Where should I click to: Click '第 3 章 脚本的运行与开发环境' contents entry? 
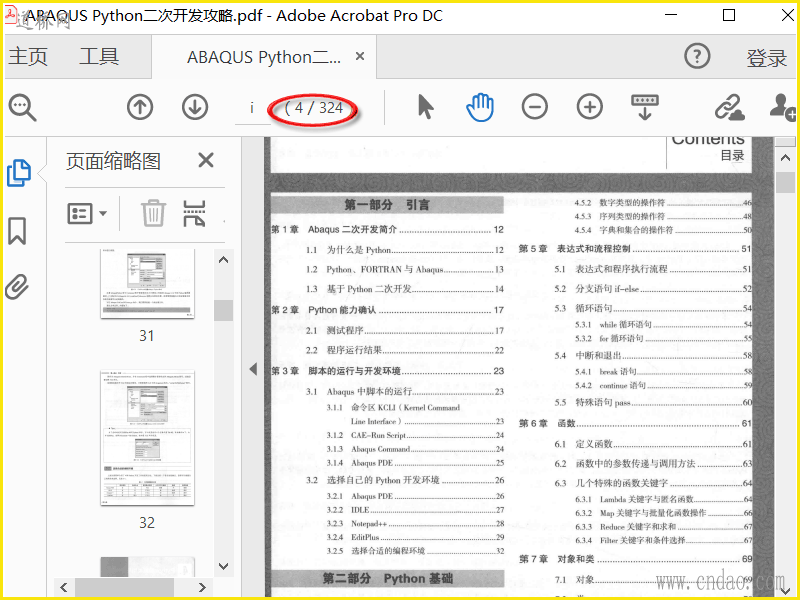point(387,371)
